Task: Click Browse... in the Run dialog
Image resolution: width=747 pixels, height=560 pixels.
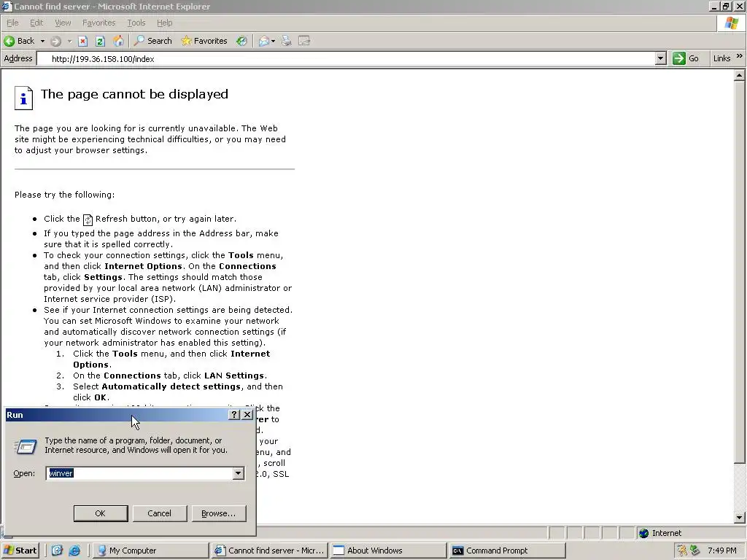Action: pos(219,513)
